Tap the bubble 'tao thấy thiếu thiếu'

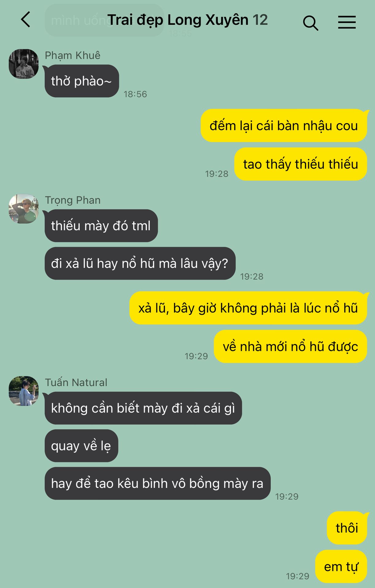300,164
